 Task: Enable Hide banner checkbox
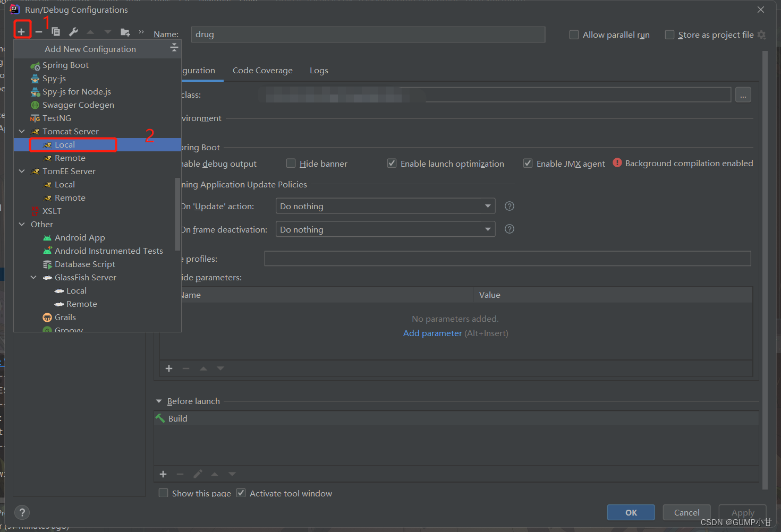[291, 163]
